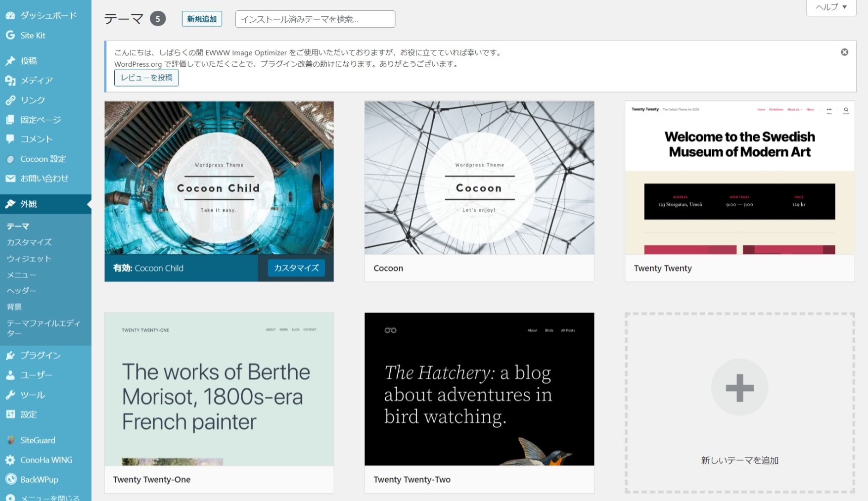Click the メディア media icon

[10, 80]
